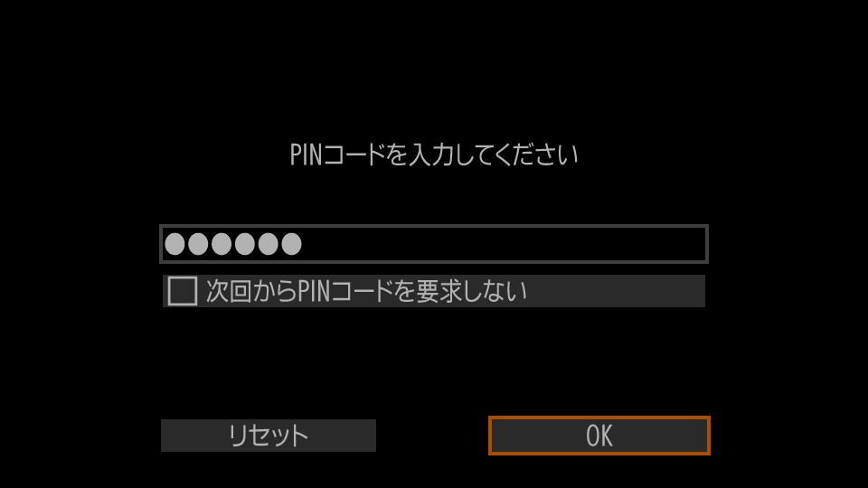The height and width of the screenshot is (488, 868).
Task: Click the fifth masked PIN dot
Action: [x=269, y=244]
